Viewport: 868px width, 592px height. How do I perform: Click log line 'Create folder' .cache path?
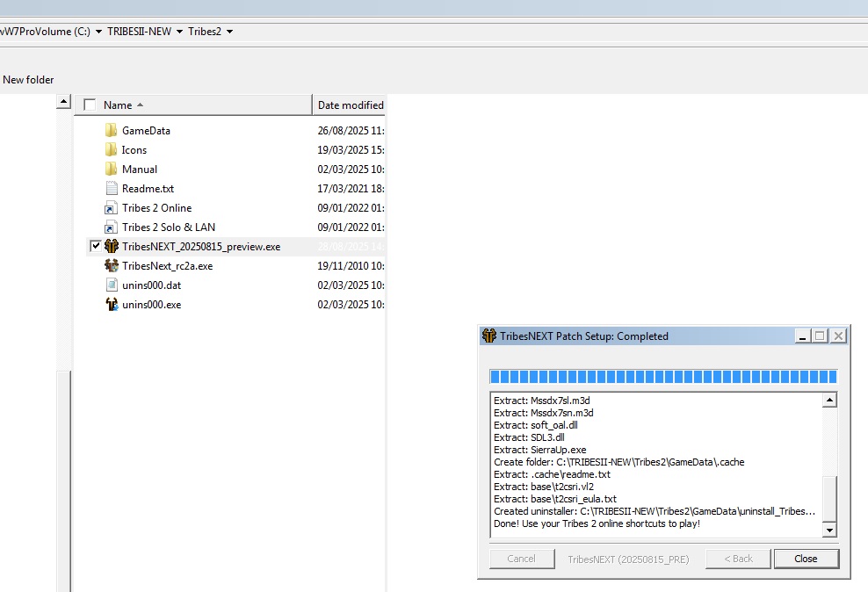618,462
